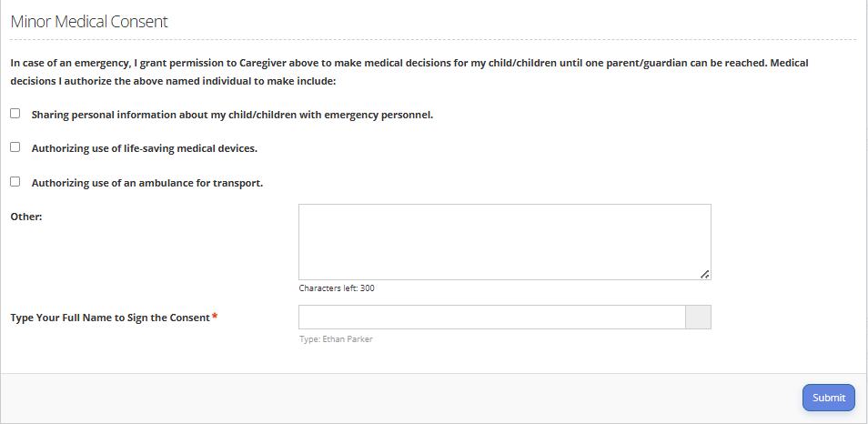Viewport: 868px width, 424px height.
Task: Enable the life-saving medical devices checkbox
Action: 15,147
